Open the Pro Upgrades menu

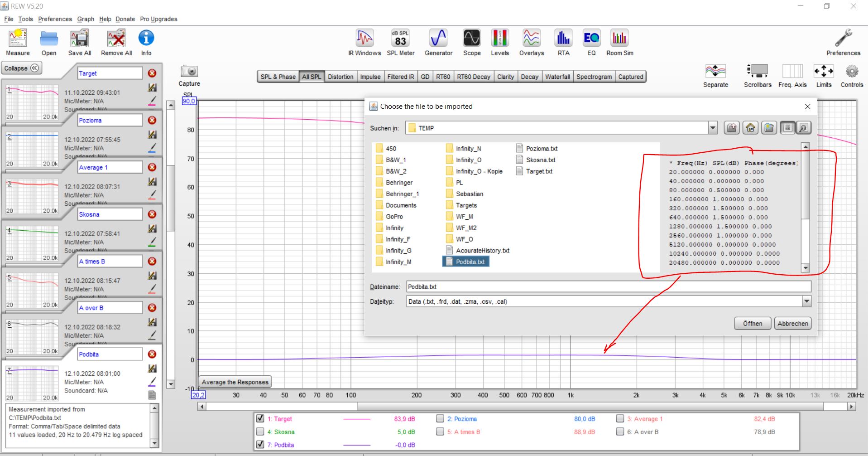(x=158, y=19)
